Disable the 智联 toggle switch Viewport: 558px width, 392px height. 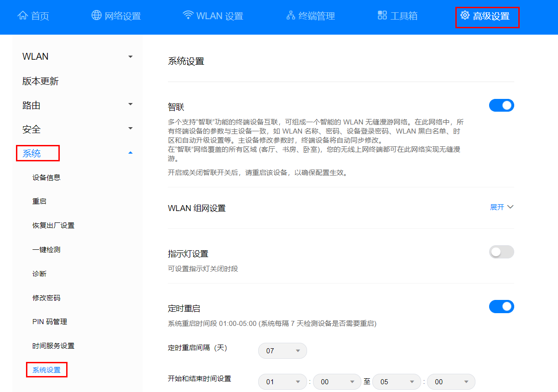pos(501,106)
